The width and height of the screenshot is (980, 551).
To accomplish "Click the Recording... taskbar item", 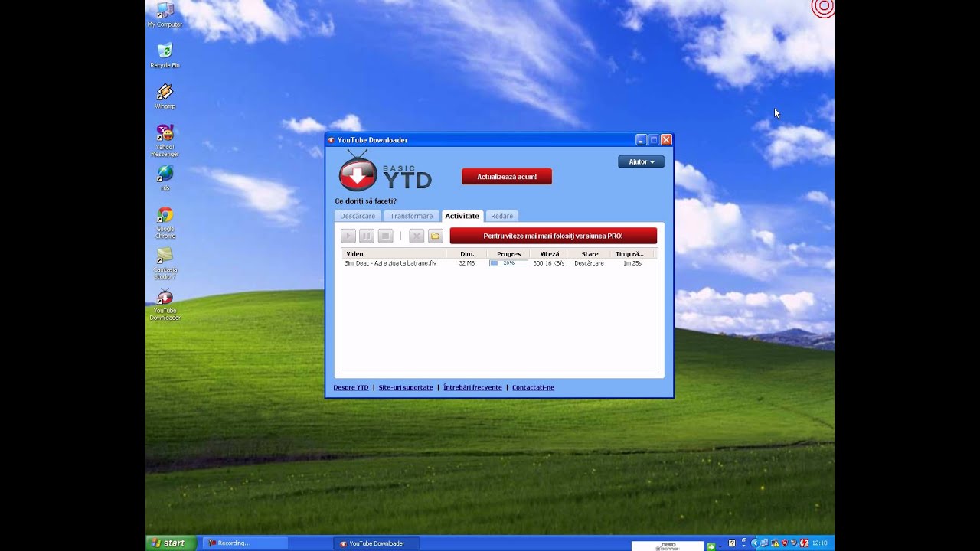I will pos(245,543).
